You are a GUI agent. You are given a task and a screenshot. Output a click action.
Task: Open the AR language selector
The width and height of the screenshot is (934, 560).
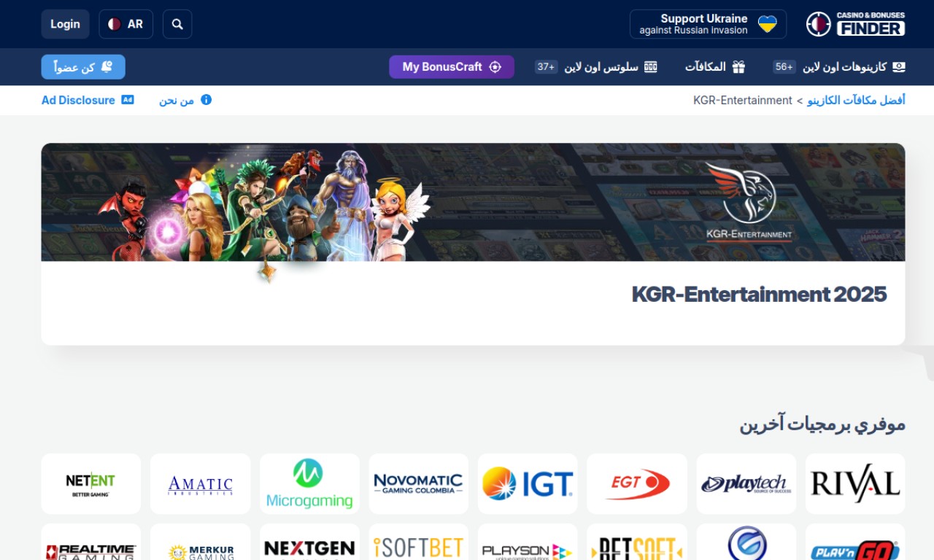pyautogui.click(x=126, y=24)
